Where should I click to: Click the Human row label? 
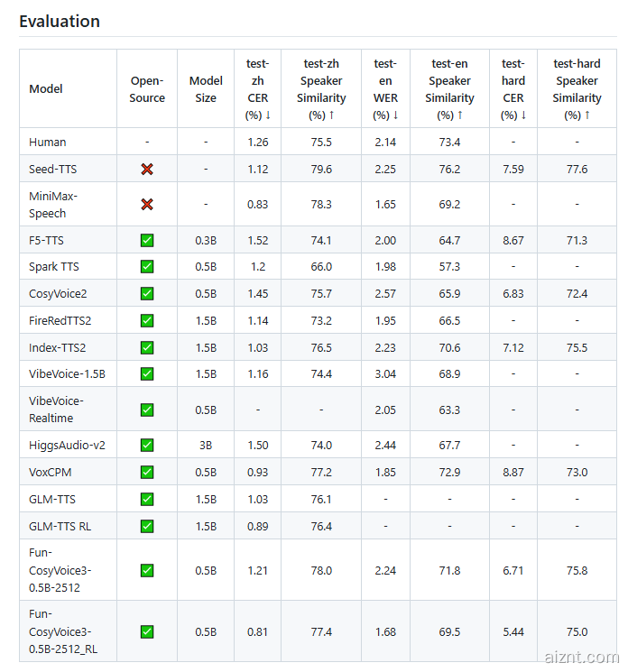pos(48,142)
